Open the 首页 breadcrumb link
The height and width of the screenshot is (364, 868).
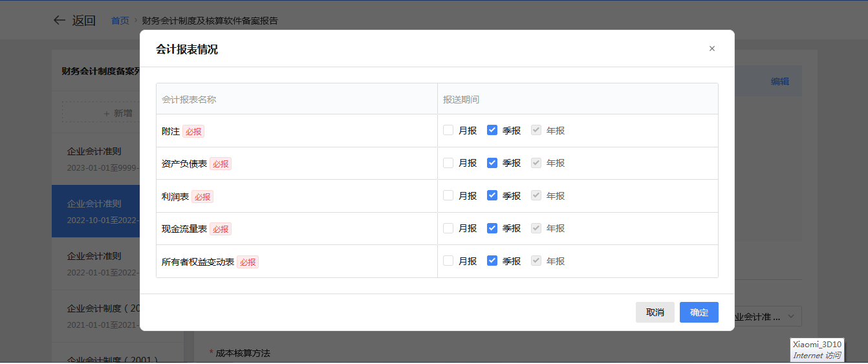click(120, 21)
